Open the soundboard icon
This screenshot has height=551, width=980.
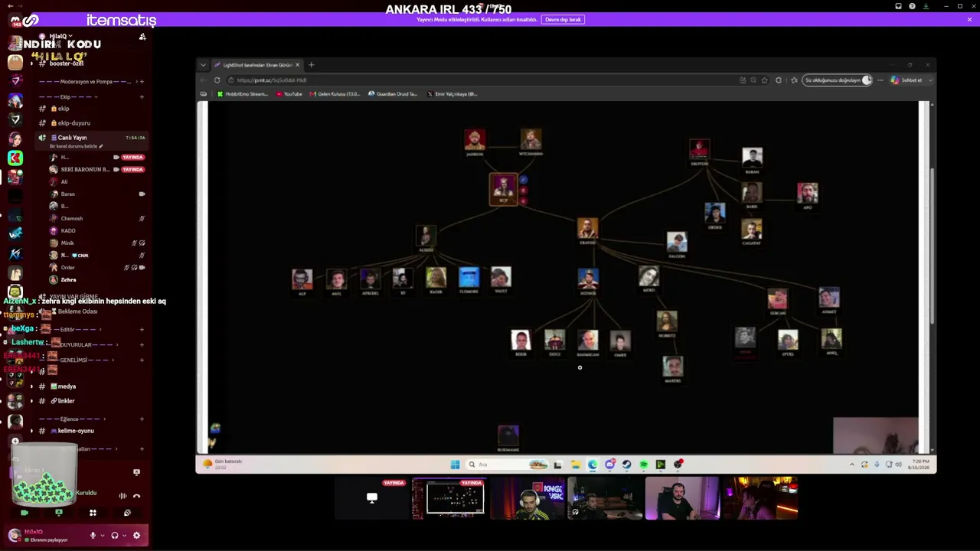coord(127,513)
